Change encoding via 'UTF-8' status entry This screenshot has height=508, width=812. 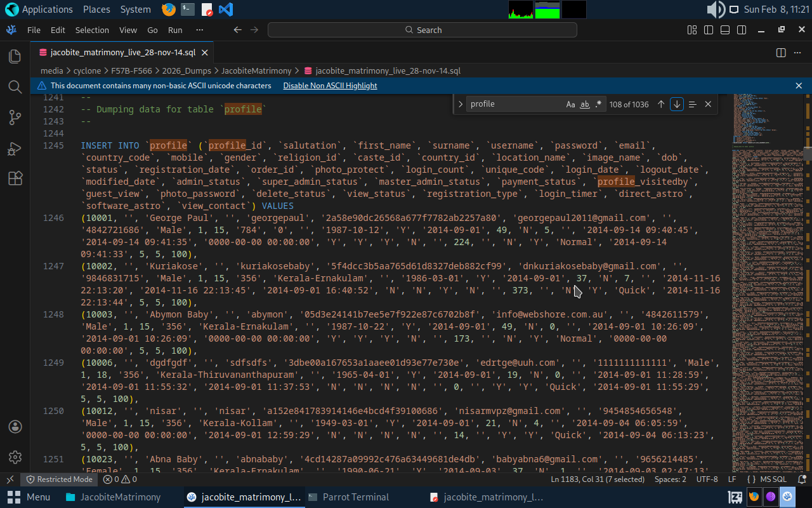(x=707, y=479)
